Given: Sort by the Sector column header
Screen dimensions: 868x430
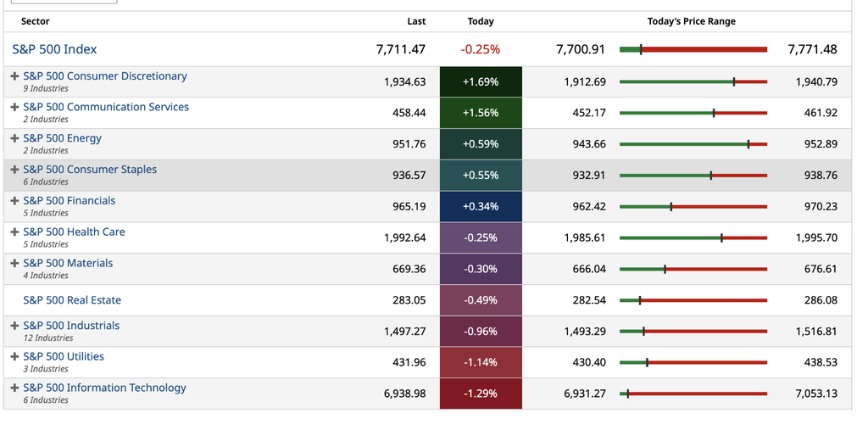Looking at the screenshot, I should pos(35,21).
